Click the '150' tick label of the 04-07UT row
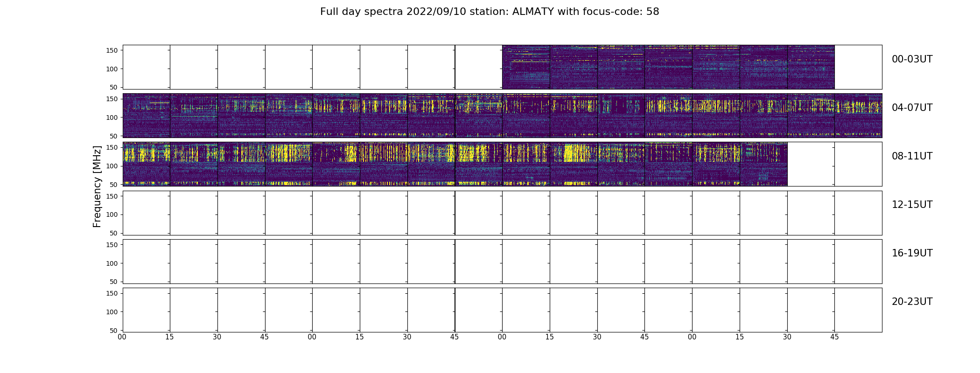980x373 pixels. pos(112,99)
